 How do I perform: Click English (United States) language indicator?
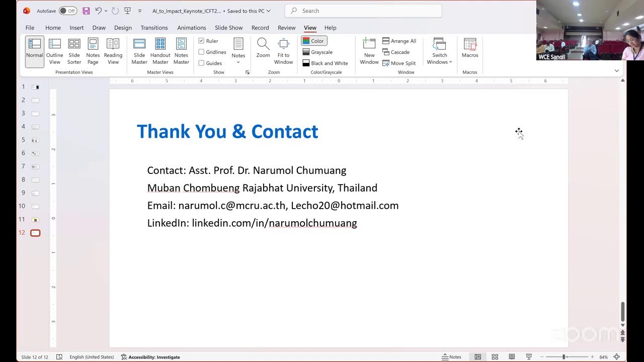click(x=92, y=357)
